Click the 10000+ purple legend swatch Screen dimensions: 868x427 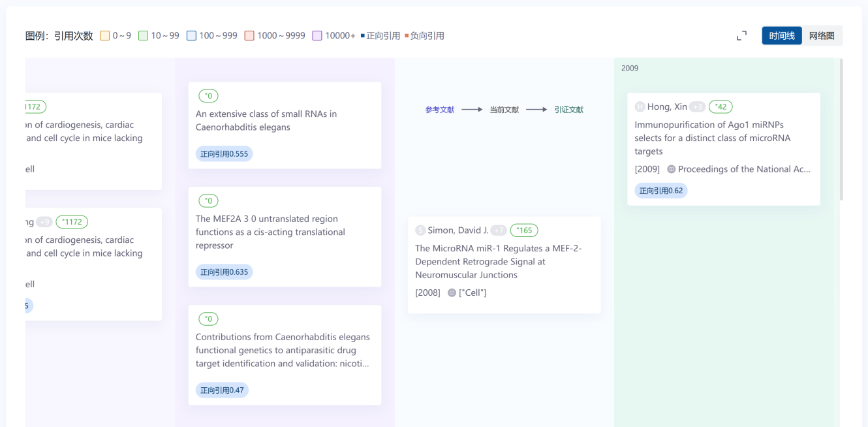click(x=317, y=36)
